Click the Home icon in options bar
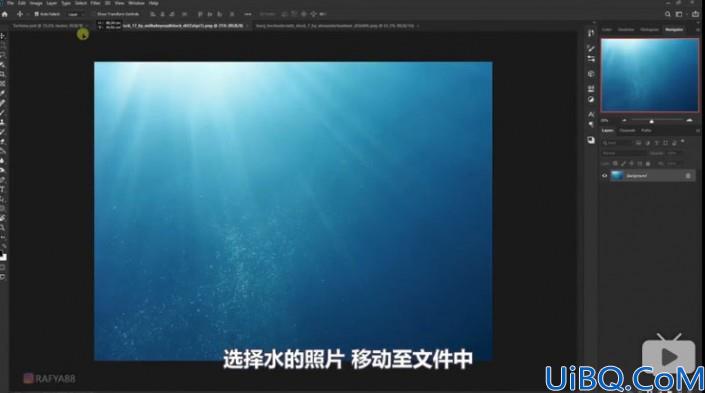This screenshot has width=705, height=393. (x=5, y=14)
